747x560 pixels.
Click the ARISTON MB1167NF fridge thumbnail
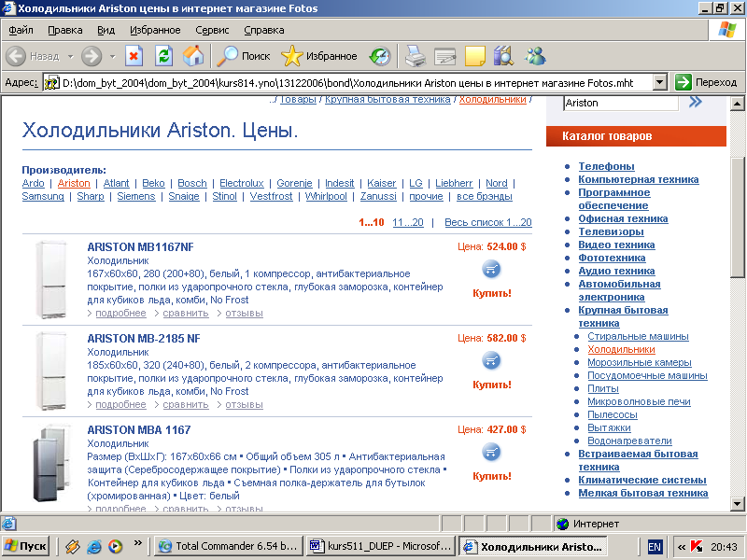(51, 279)
